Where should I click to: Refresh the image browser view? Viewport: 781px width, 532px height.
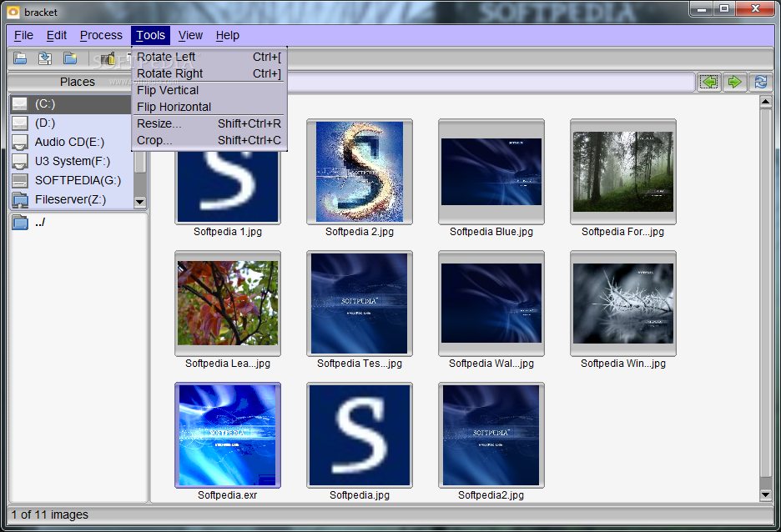(x=761, y=82)
